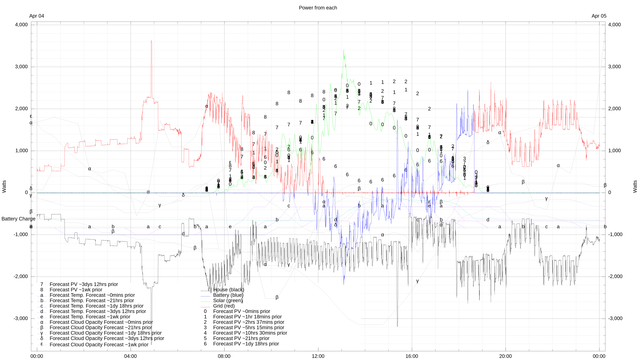This screenshot has height=362, width=644.
Task: Click legend 'Forecast Cloud Opacity Forecast ~21hrs prior'
Action: pyautogui.click(x=101, y=328)
